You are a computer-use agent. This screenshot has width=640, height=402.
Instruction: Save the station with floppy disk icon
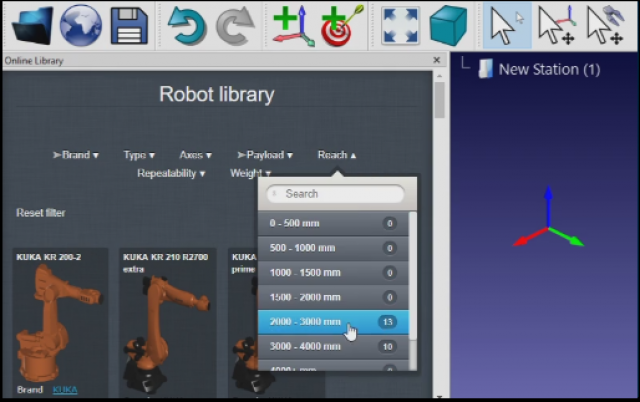pyautogui.click(x=129, y=26)
